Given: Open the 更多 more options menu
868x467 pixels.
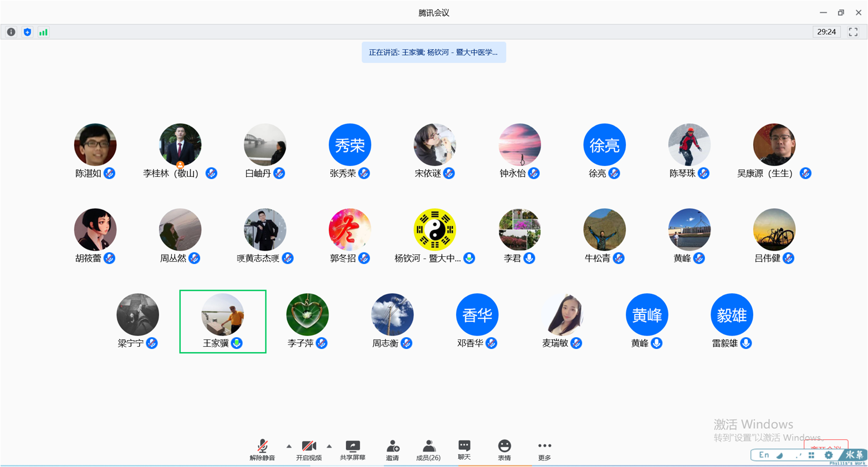Looking at the screenshot, I should coord(544,450).
